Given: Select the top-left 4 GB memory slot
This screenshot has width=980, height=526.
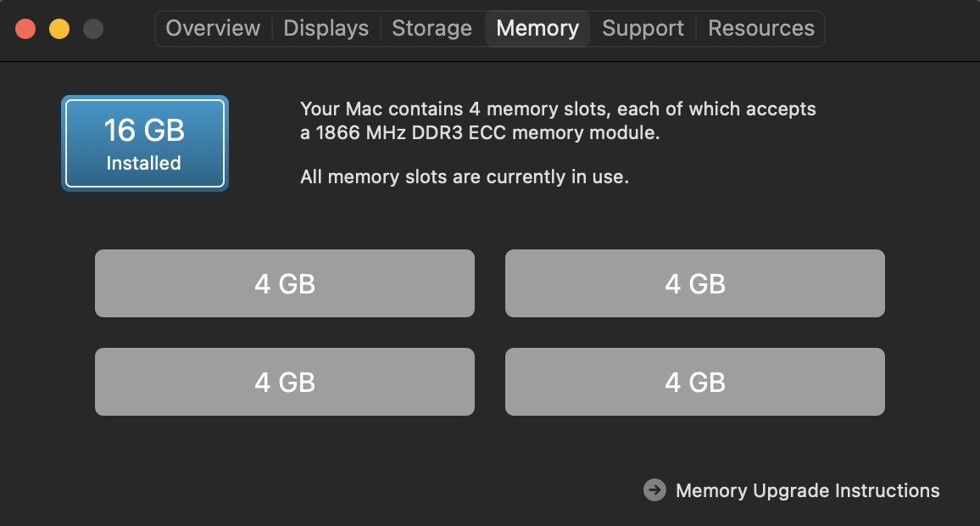Looking at the screenshot, I should 284,283.
